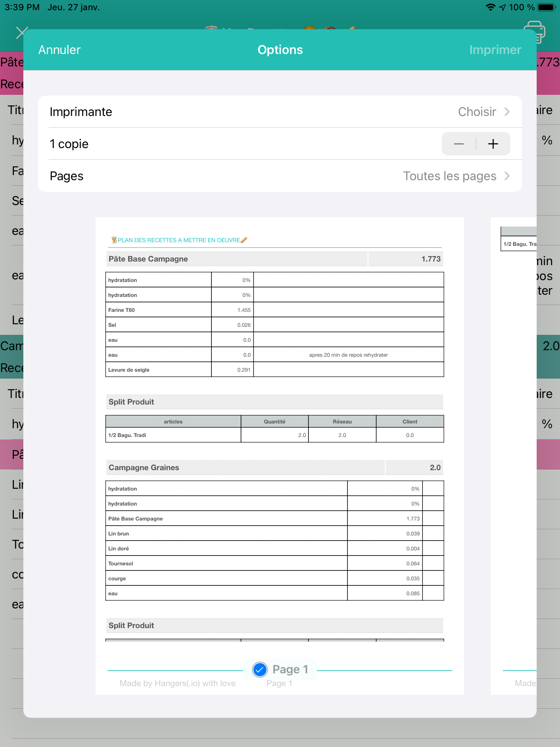Select the second page preview thumbnail
This screenshot has height=747, width=560.
click(514, 456)
